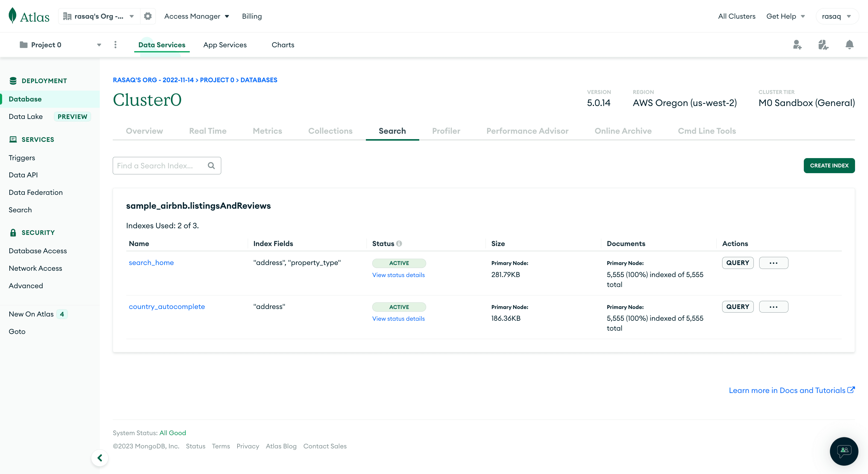The width and height of the screenshot is (868, 474).
Task: Open the chat support bubble
Action: pyautogui.click(x=844, y=451)
